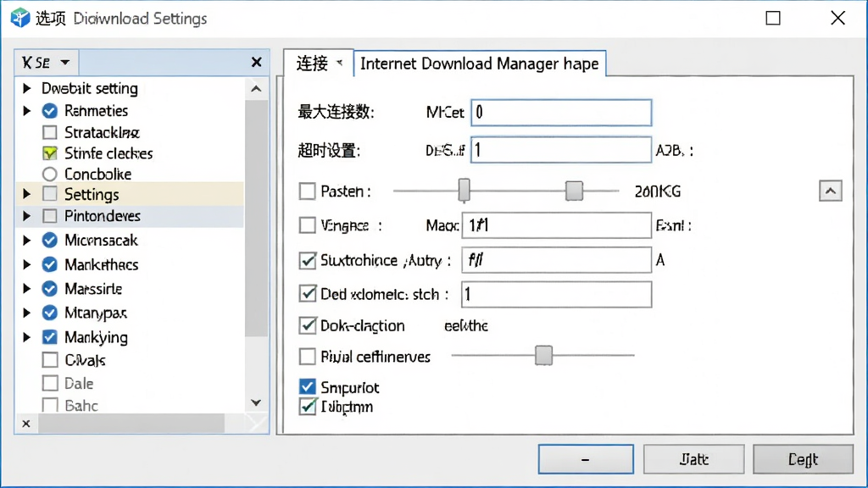Open the Internet Download Manager hape tab
The image size is (868, 488).
pos(480,64)
